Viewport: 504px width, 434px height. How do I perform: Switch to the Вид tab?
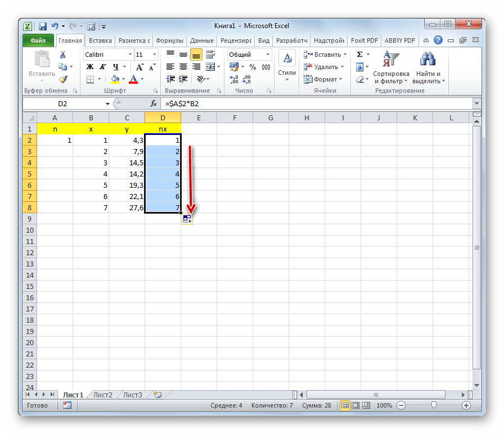[x=264, y=40]
